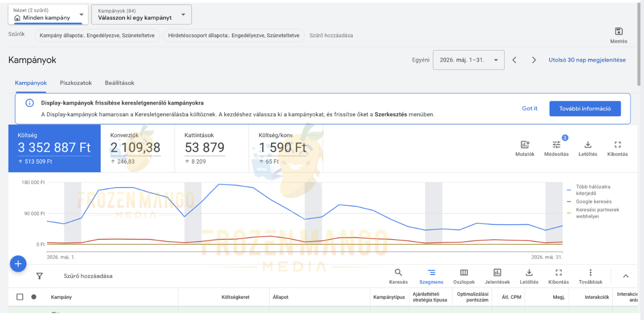Image resolution: width=644 pixels, height=320 pixels.
Task: Open the Minden kampány view dropdown
Action: click(48, 14)
